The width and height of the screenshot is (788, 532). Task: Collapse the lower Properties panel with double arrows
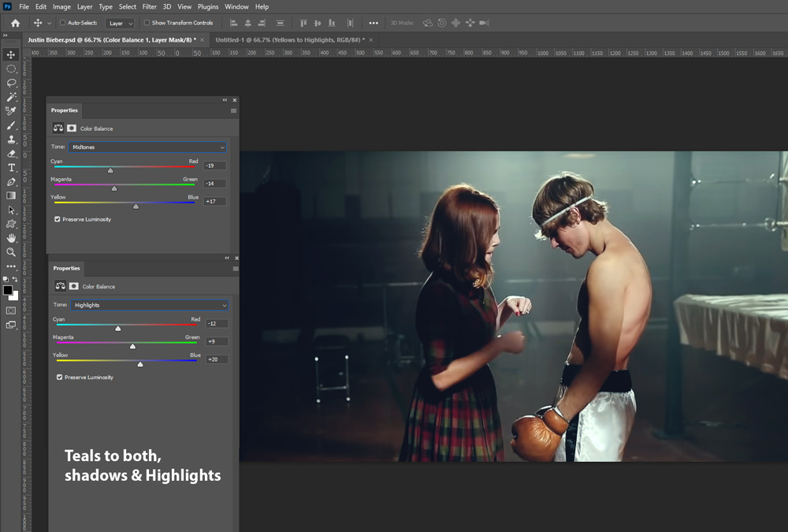click(227, 258)
